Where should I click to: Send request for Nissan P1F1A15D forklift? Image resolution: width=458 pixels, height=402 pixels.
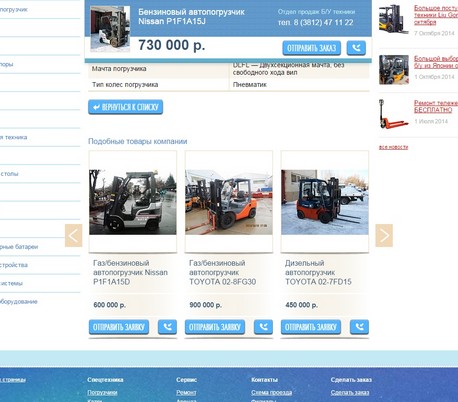point(119,327)
